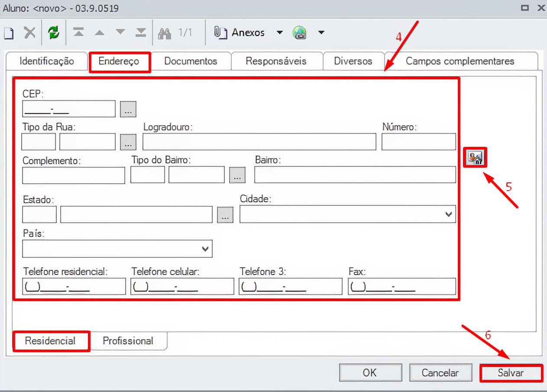
Task: Go to last record arrow icon
Action: click(141, 32)
